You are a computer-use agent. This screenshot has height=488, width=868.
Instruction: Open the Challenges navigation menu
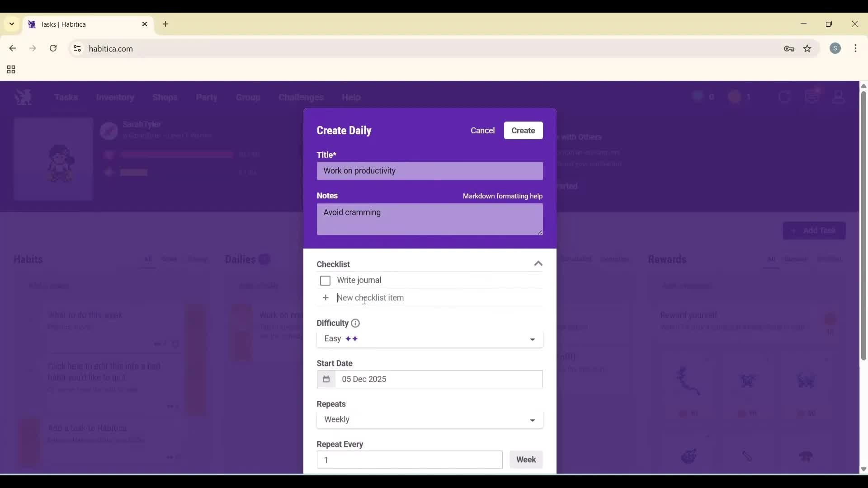301,98
